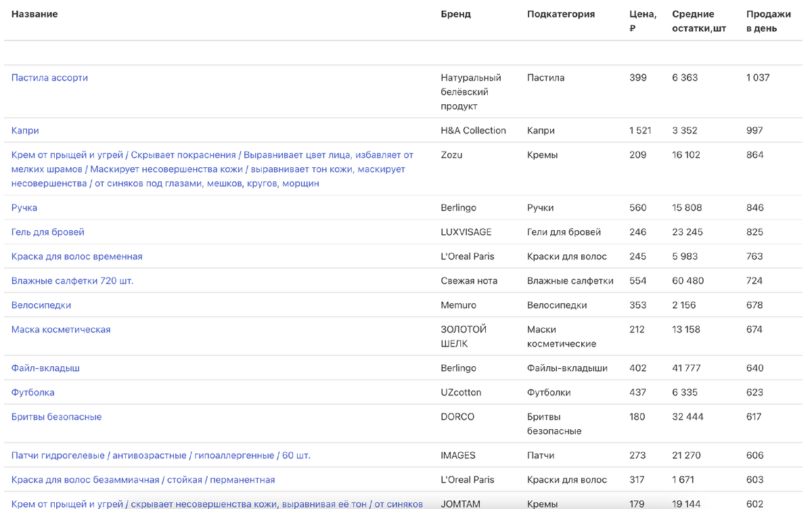Image resolution: width=812 pixels, height=509 pixels.
Task: Select the brand cell 'DORCO'
Action: tap(457, 417)
